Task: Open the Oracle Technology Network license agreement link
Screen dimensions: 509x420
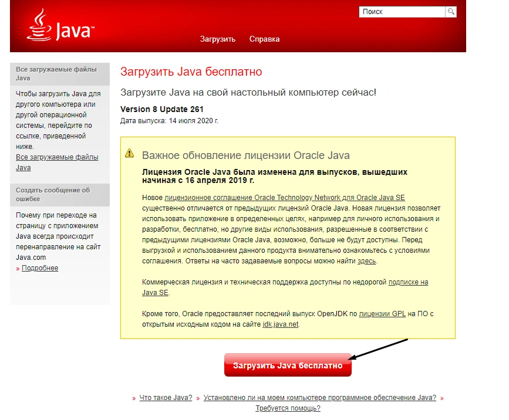Action: point(285,198)
